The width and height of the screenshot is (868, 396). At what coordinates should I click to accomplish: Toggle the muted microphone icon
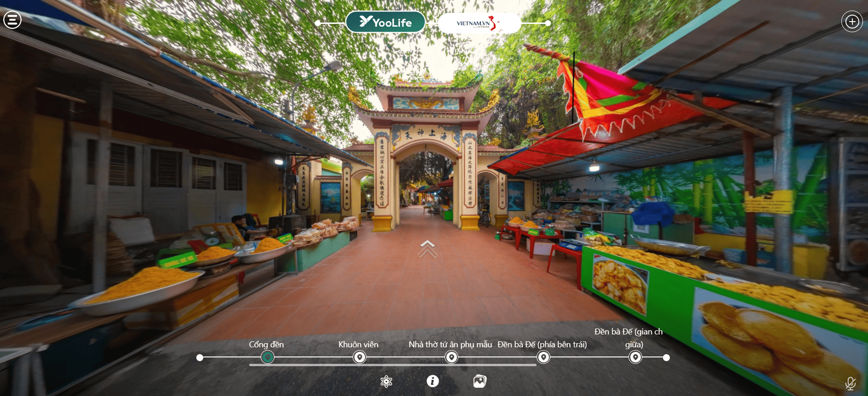(850, 383)
